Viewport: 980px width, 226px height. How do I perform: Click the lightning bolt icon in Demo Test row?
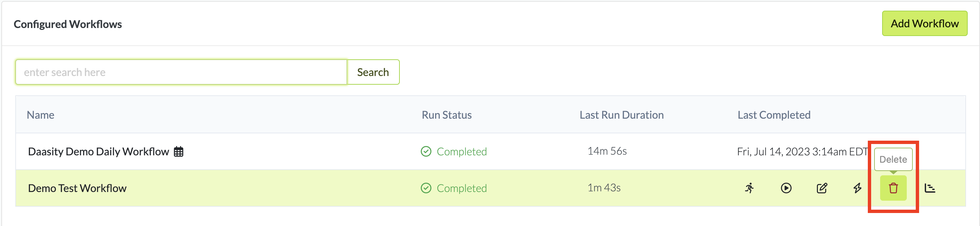(x=857, y=188)
